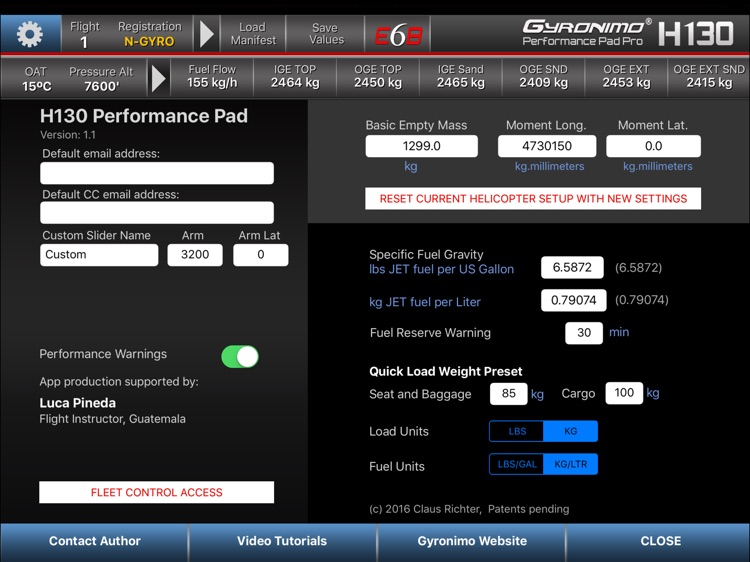Viewport: 750px width, 562px height.
Task: Click the Version: 1.1 text
Action: (68, 135)
